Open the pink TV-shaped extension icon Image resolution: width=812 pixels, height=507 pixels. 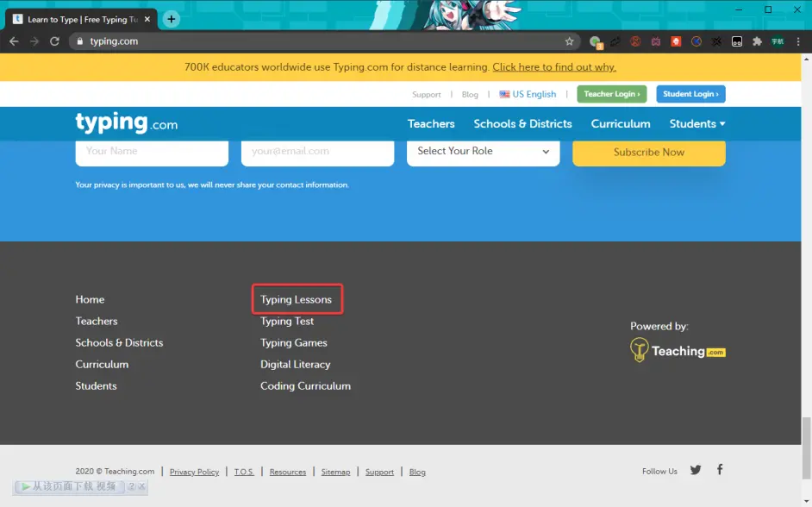656,41
